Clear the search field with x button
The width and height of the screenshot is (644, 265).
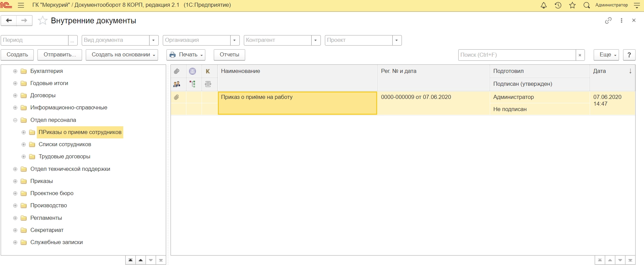coord(580,55)
